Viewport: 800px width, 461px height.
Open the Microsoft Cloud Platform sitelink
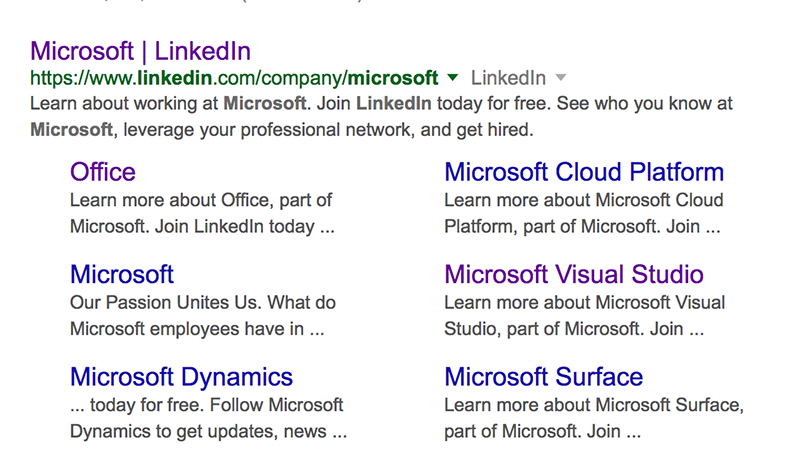click(x=584, y=172)
